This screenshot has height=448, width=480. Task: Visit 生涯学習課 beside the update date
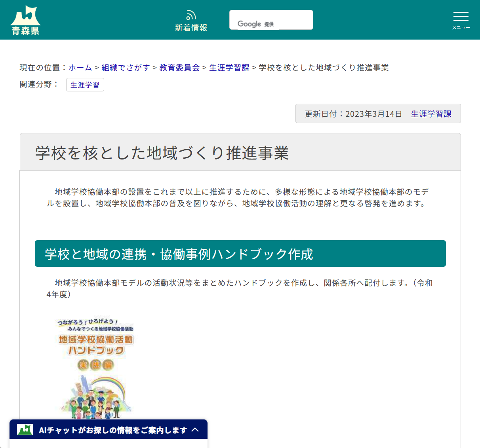(431, 114)
